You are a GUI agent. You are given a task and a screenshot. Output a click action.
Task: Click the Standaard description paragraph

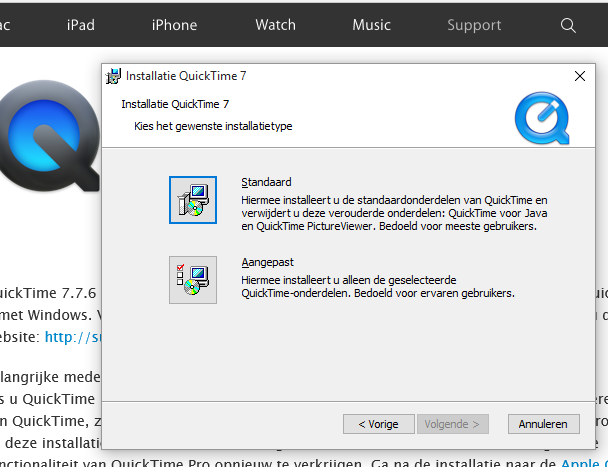point(394,213)
